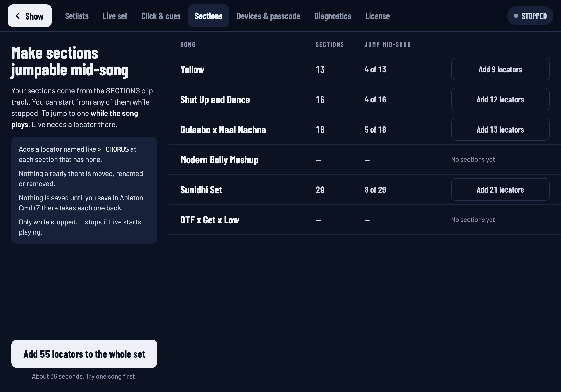
Task: Open the Setlists tab
Action: (77, 16)
